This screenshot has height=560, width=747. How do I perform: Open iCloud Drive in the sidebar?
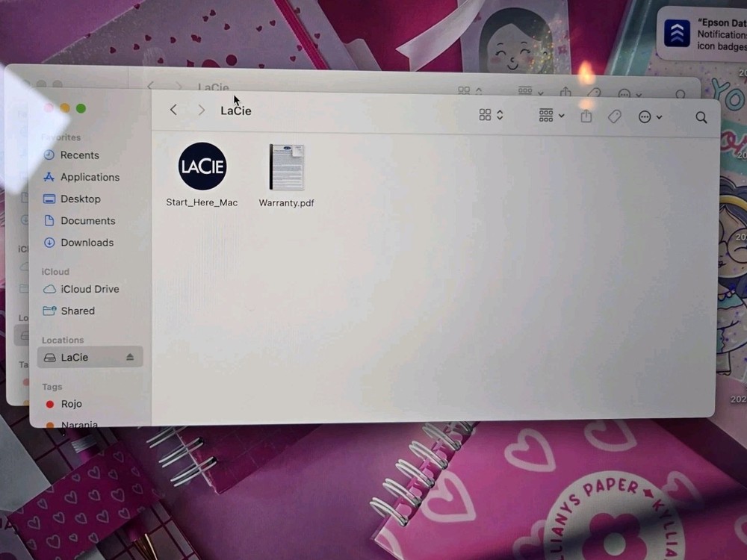coord(90,289)
